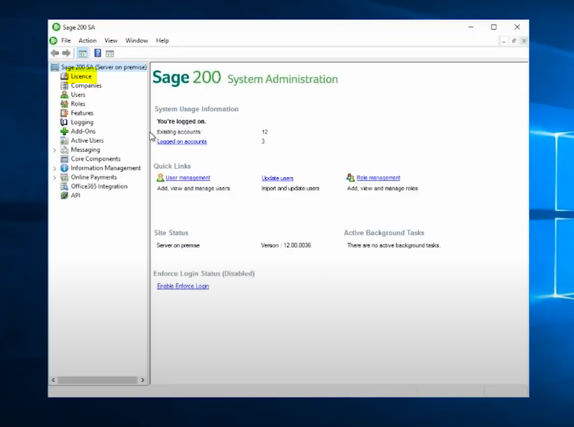The height and width of the screenshot is (427, 574).
Task: Expand the Online Payments node
Action: 55,178
